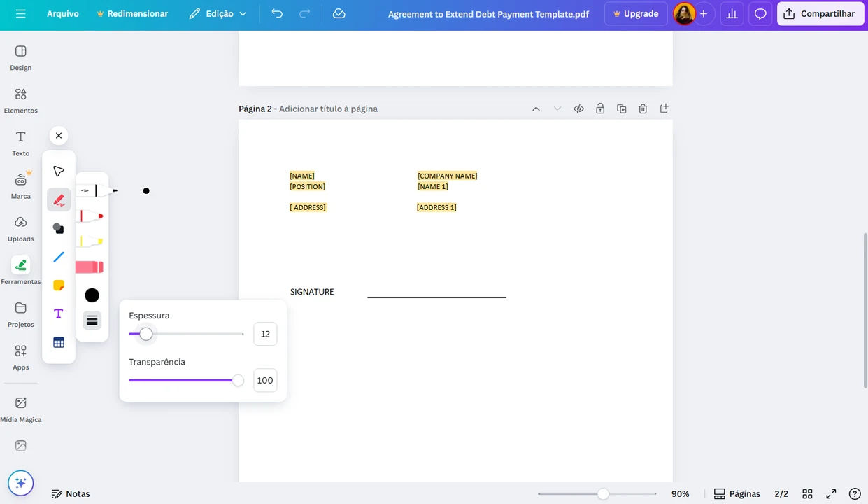
Task: Open the Projetos sidebar tab
Action: coord(21,315)
